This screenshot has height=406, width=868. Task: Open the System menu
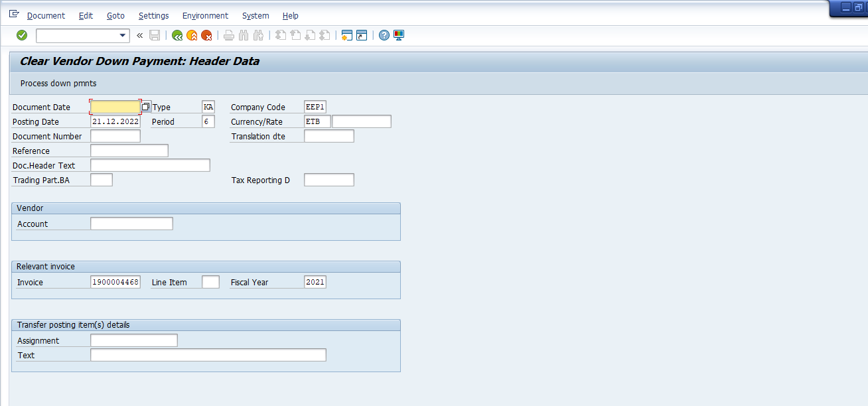coord(255,15)
